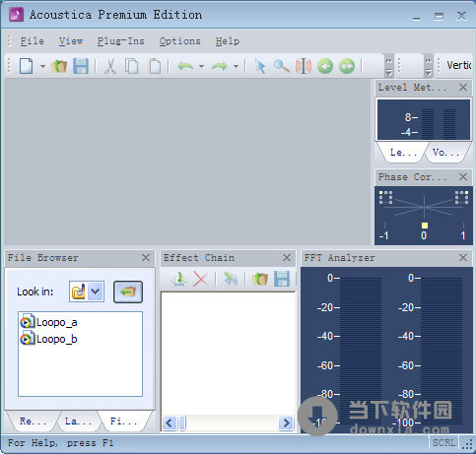The image size is (476, 454).
Task: Switch to the Vo... tab
Action: tap(446, 153)
